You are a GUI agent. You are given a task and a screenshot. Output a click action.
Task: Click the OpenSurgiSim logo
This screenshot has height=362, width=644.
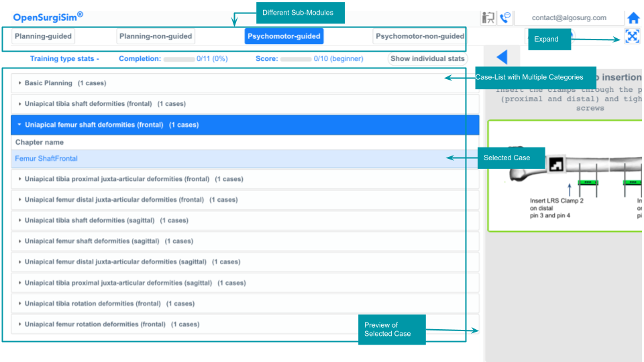point(48,17)
